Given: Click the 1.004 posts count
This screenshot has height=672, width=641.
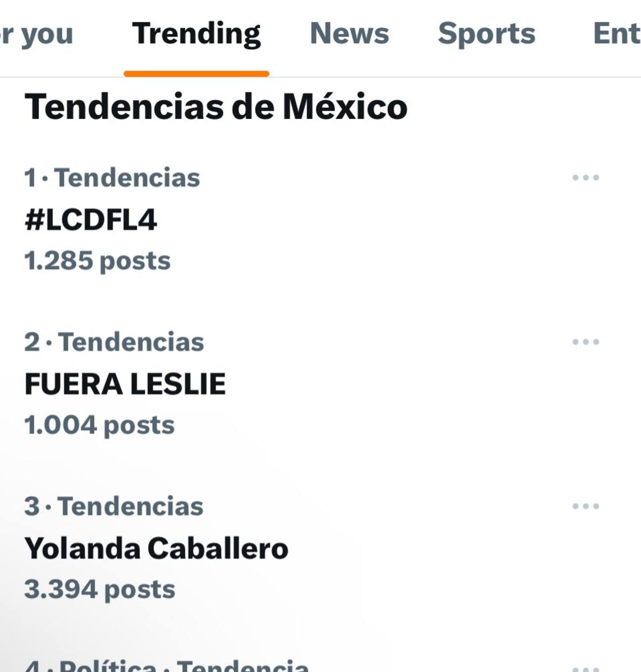Looking at the screenshot, I should [99, 426].
